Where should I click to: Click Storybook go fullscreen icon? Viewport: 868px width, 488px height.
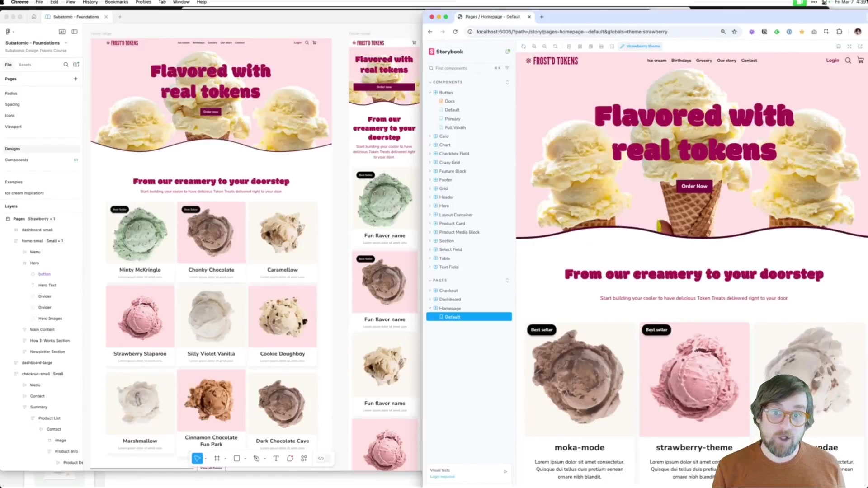(849, 46)
